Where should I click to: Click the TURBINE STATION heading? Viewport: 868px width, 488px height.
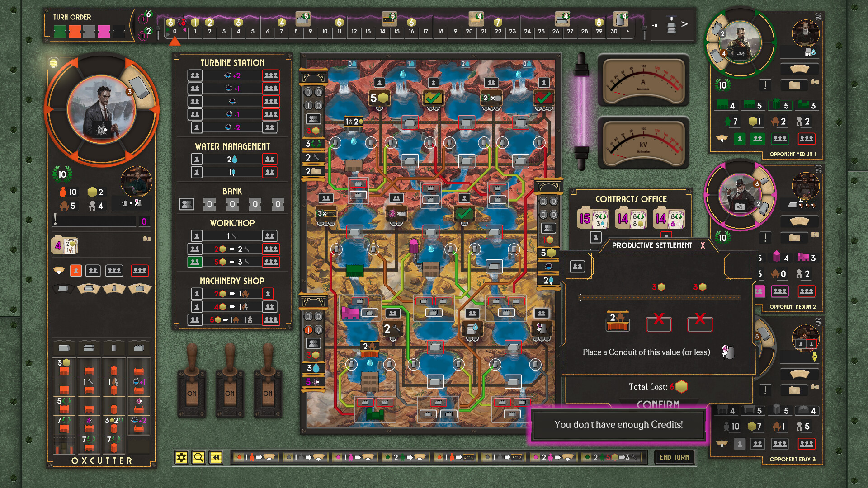(232, 63)
